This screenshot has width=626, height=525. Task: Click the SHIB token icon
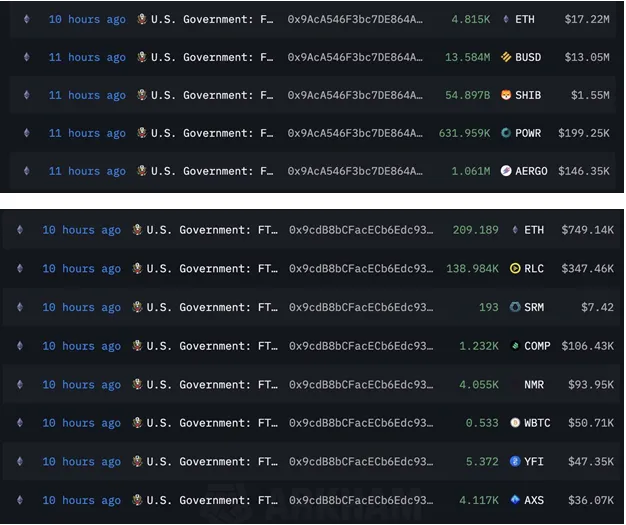pos(506,95)
